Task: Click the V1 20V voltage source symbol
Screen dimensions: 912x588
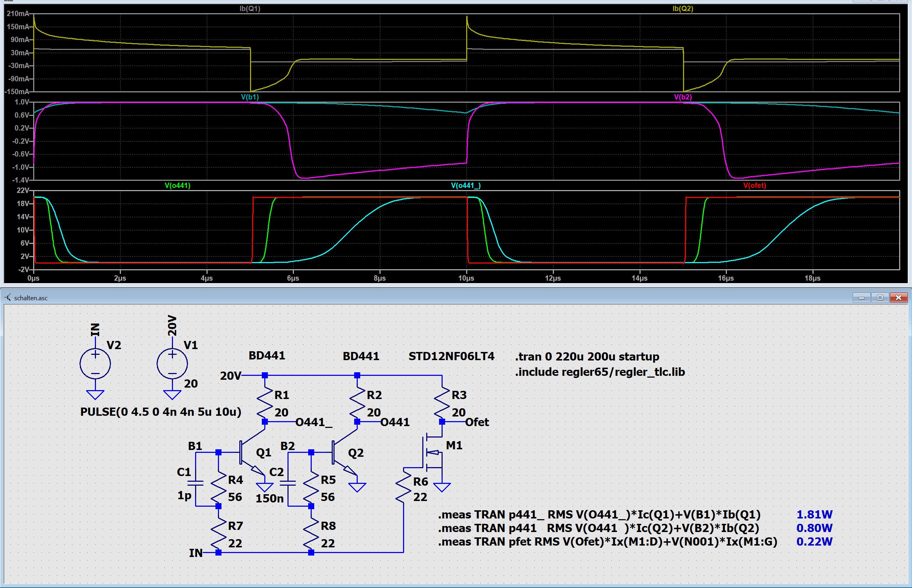Action: (172, 363)
